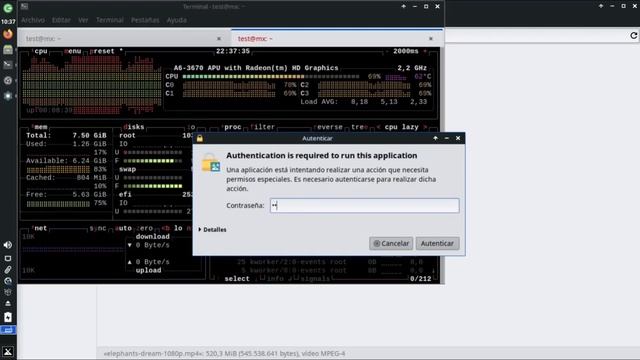Click the btop mem box label
The width and height of the screenshot is (640, 360).
click(x=40, y=127)
